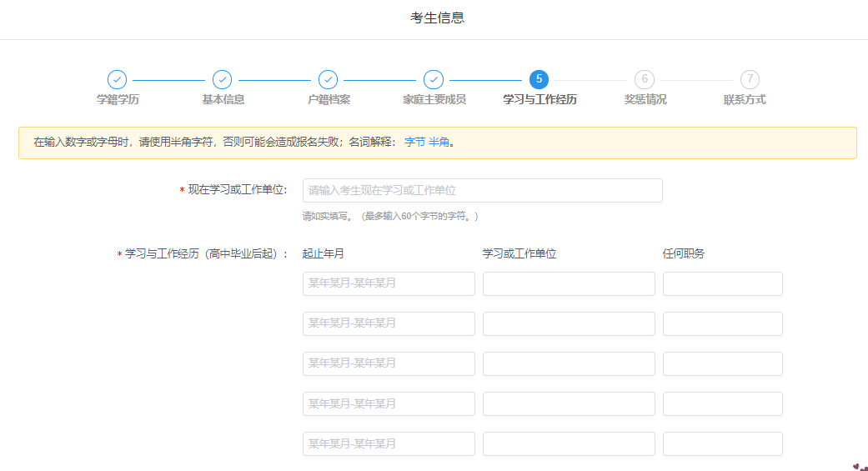Click the 家庭主要成员 step checkmark icon
Image resolution: width=868 pixels, height=471 pixels.
coord(434,79)
